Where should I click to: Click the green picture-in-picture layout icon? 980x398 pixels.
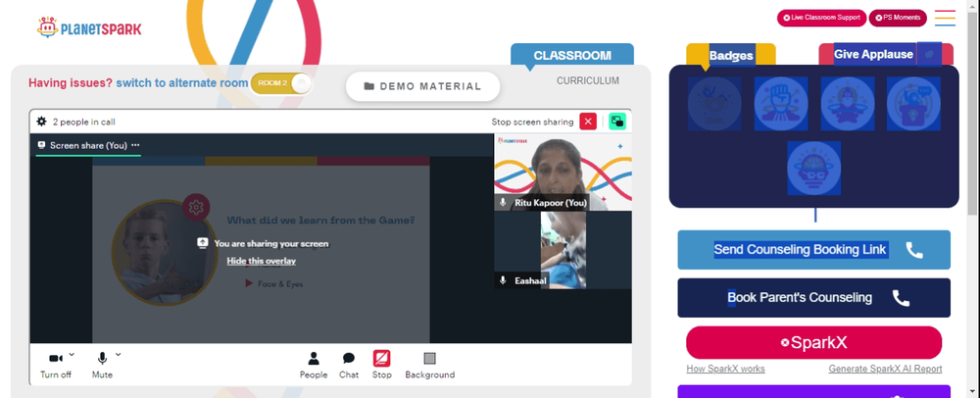coord(617,122)
